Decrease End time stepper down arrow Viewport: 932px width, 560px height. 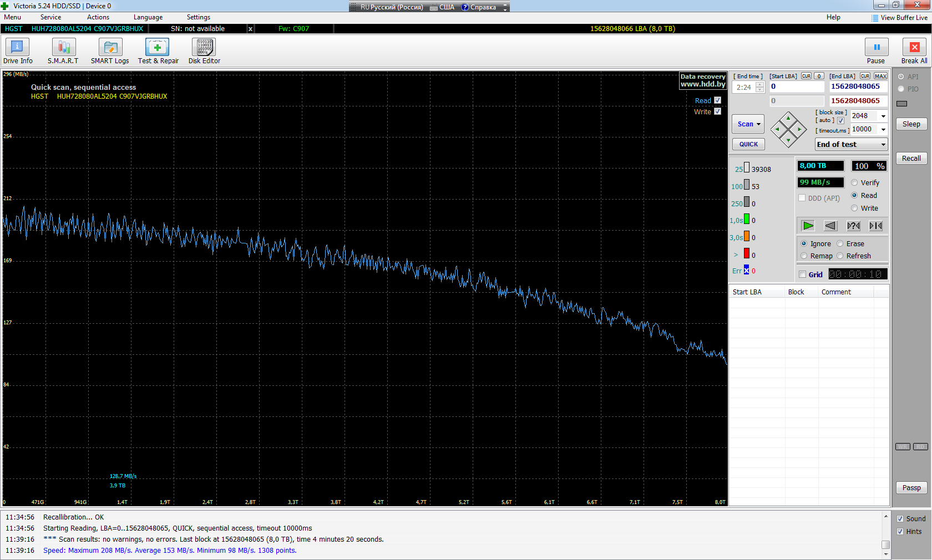[x=759, y=90]
